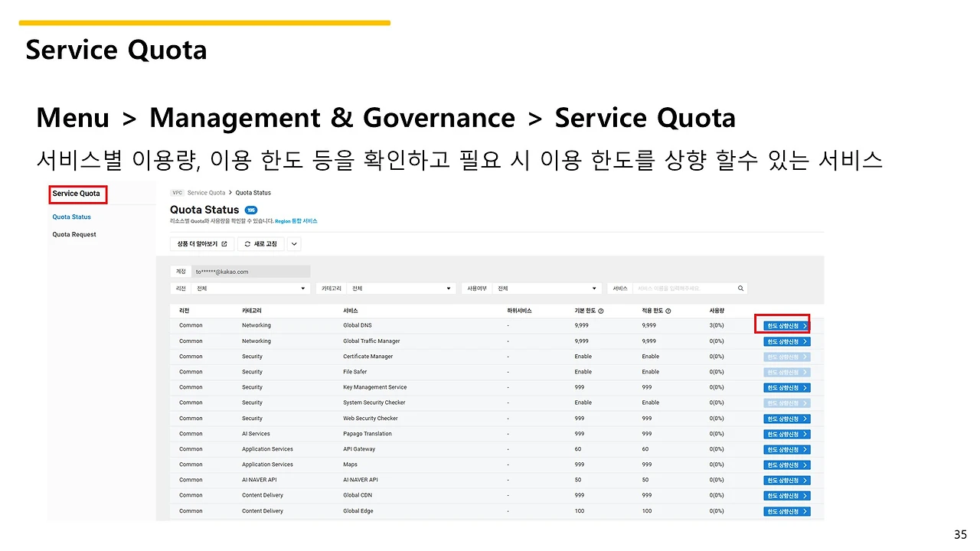Image resolution: width=980 pixels, height=551 pixels.
Task: Click the 리전 column header
Action: pyautogui.click(x=185, y=311)
